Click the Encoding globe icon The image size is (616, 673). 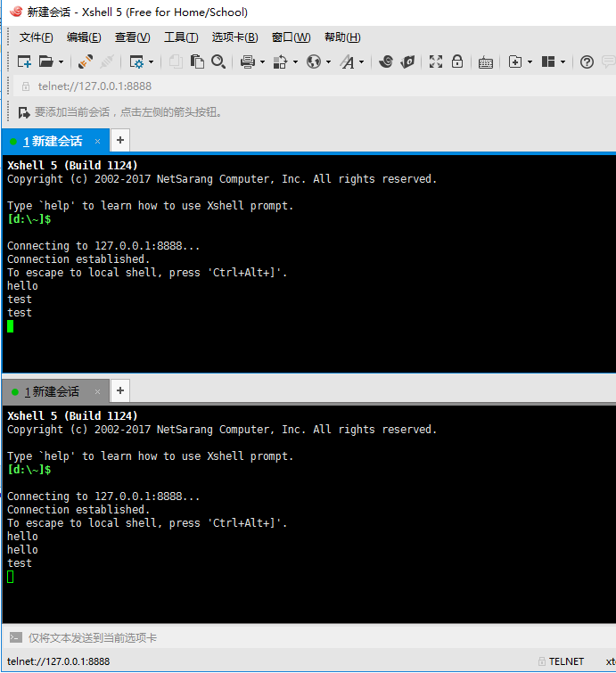(314, 62)
